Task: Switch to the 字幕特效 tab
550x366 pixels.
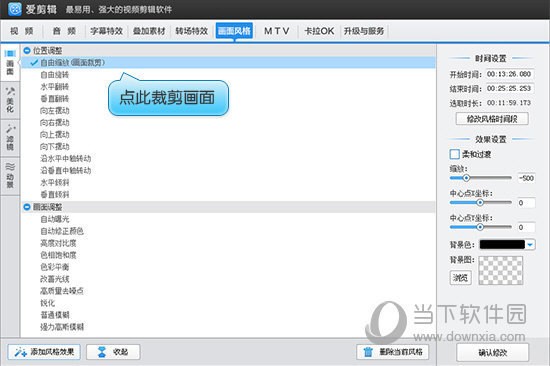Action: [x=107, y=31]
